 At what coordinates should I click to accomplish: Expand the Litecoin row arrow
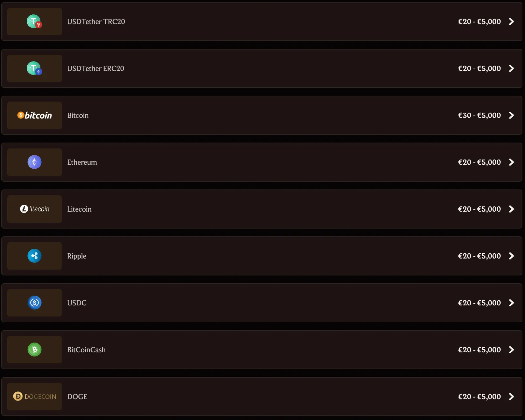click(x=511, y=209)
